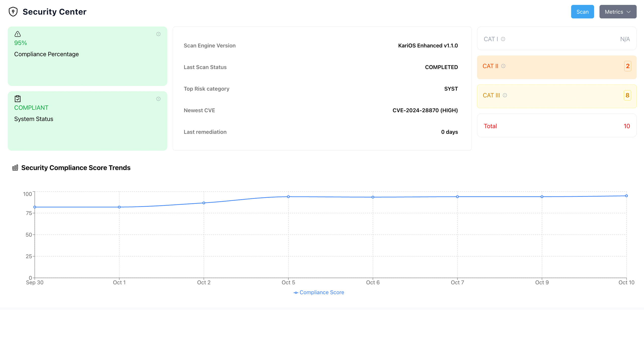Select the Oct 10 data point on chart
This screenshot has height=362, width=644.
point(626,196)
